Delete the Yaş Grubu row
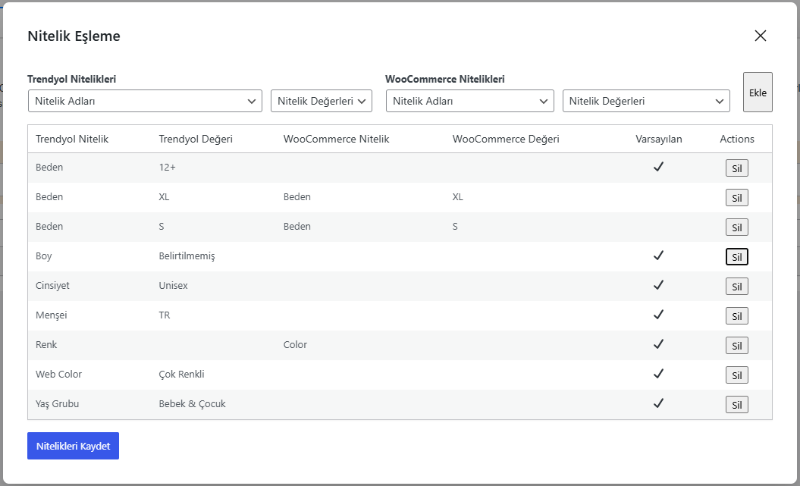The width and height of the screenshot is (800, 486). (737, 405)
